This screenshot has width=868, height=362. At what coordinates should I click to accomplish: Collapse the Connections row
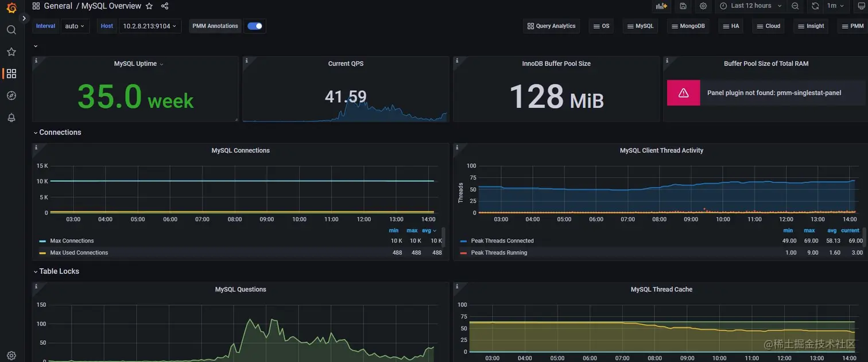57,133
